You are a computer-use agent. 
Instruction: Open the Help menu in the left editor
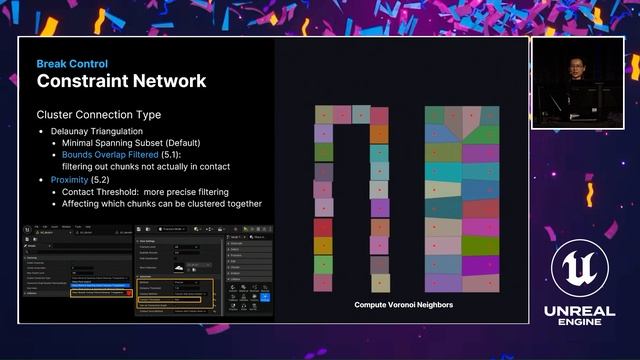pyautogui.click(x=88, y=227)
